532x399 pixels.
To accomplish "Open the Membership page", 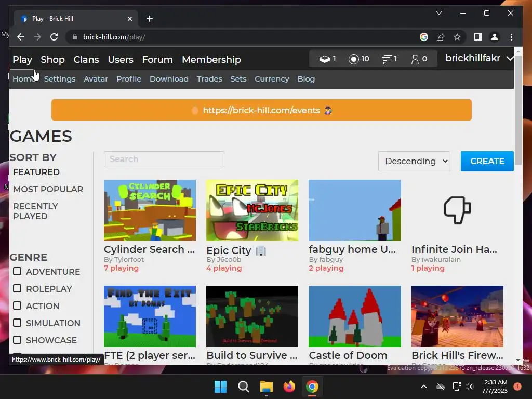I will pyautogui.click(x=211, y=60).
